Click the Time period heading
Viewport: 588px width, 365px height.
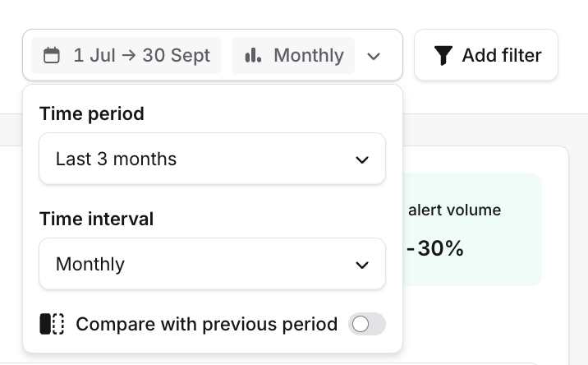(x=92, y=113)
